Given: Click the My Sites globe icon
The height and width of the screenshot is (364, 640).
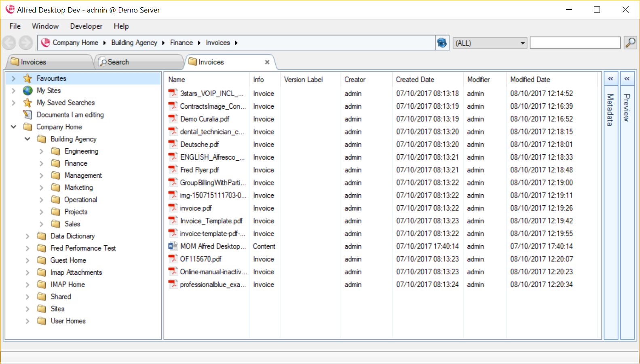Looking at the screenshot, I should [27, 90].
